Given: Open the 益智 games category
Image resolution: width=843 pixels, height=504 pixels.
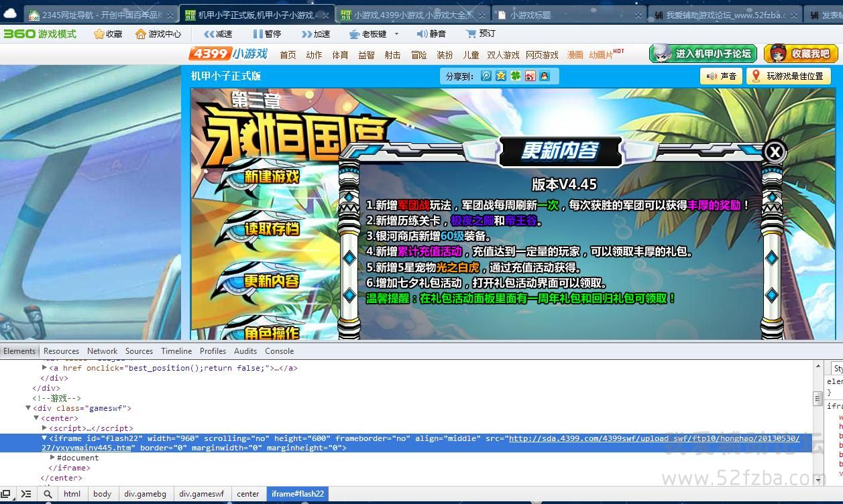Looking at the screenshot, I should tap(366, 55).
